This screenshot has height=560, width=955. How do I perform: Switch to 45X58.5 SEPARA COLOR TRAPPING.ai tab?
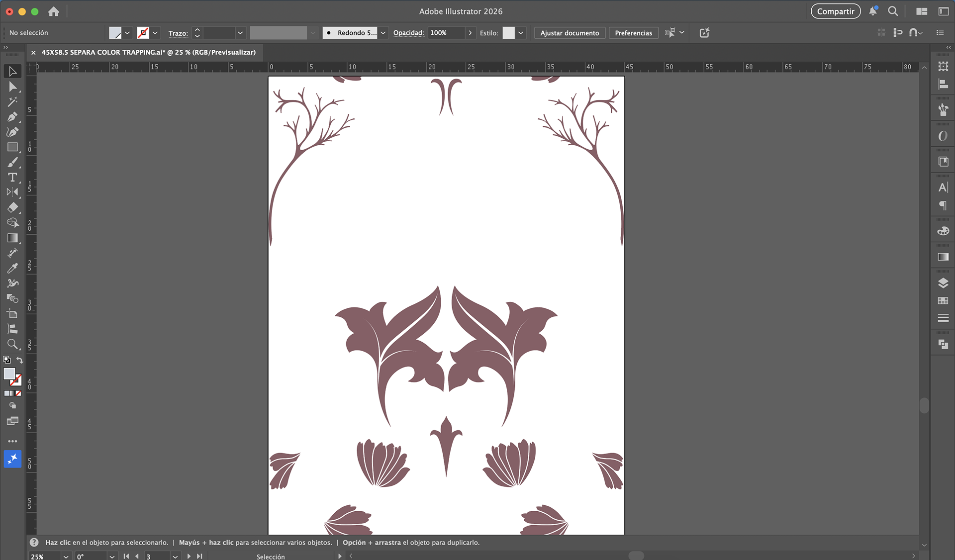point(148,52)
